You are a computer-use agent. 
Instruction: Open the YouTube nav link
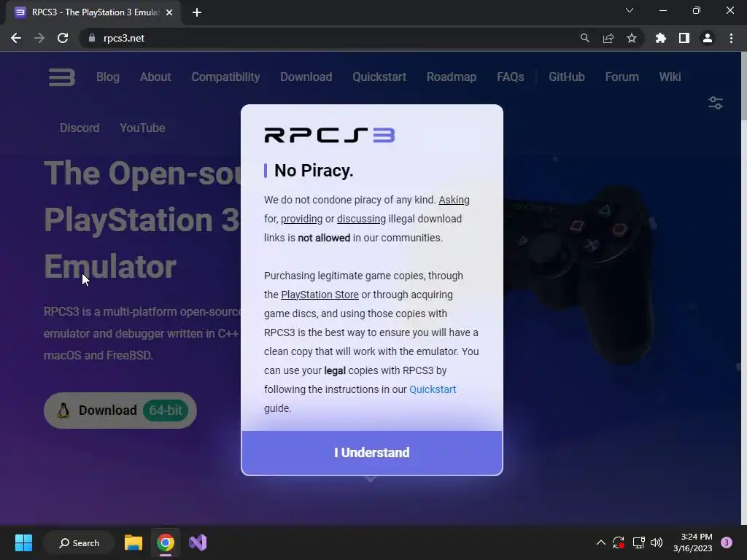[x=142, y=128]
